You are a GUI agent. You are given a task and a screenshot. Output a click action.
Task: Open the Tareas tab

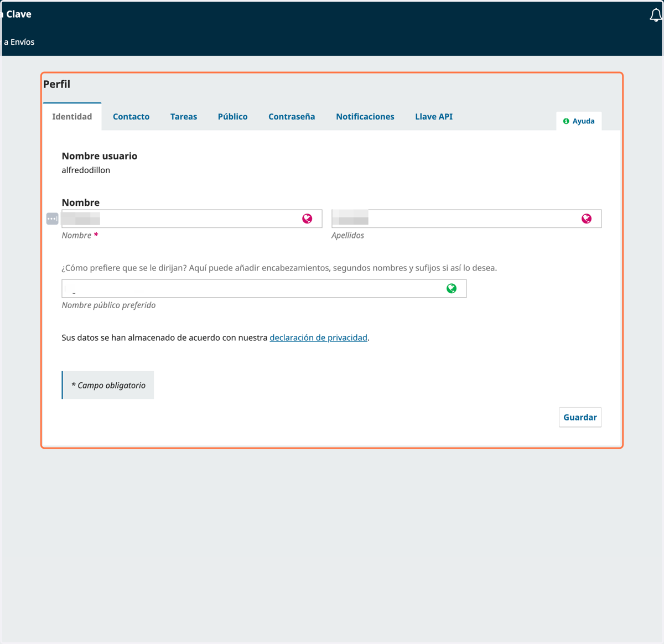coord(184,117)
